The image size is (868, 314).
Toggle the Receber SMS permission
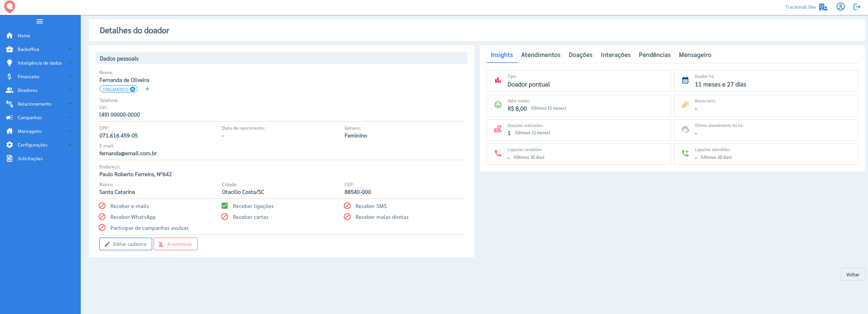click(347, 206)
